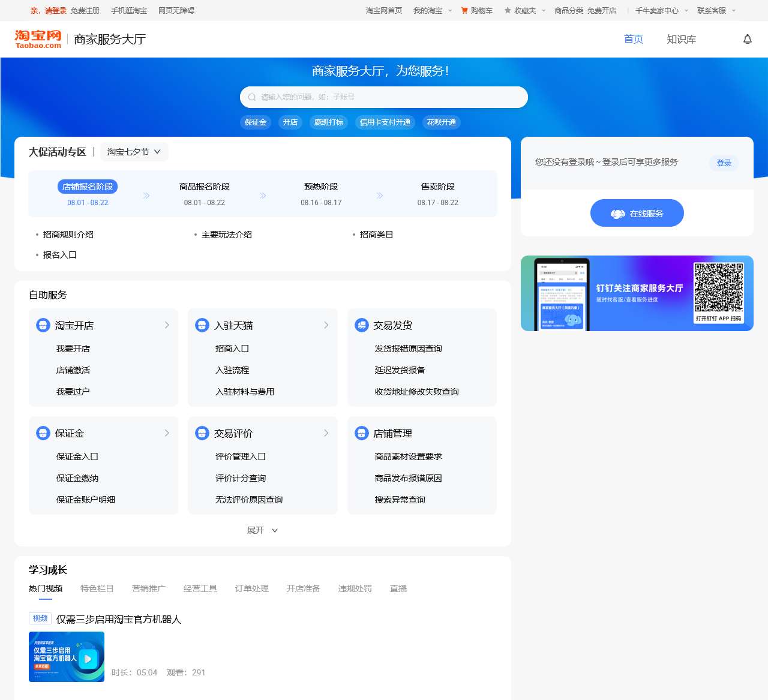Screen dimensions: 768x700
Task: Open 保证金 card chevron arrow
Action: point(167,433)
